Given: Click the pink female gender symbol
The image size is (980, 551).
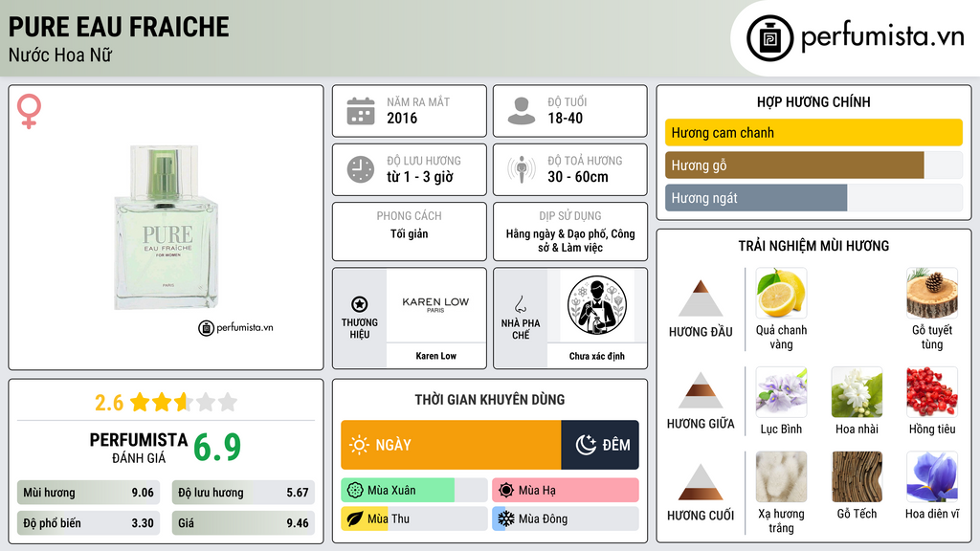Looking at the screenshot, I should (29, 111).
